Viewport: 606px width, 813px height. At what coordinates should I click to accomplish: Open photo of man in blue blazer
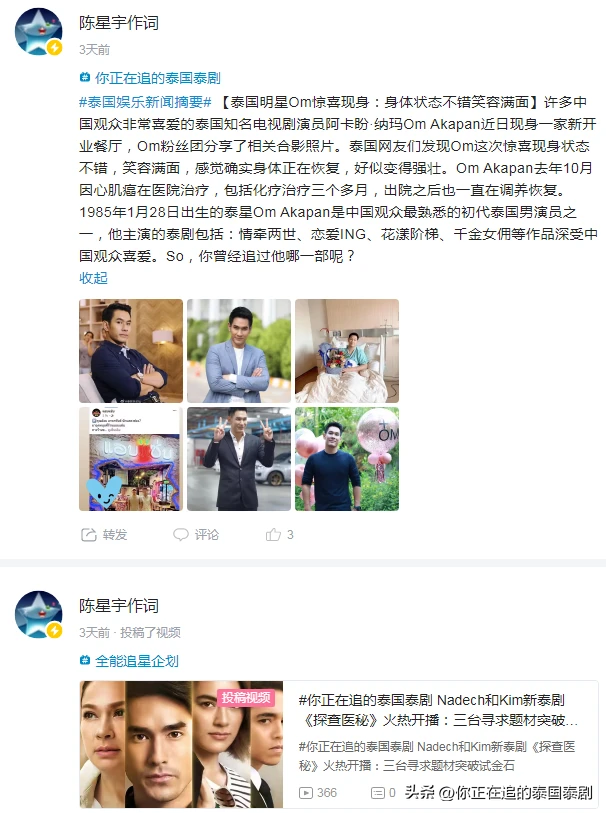point(239,351)
